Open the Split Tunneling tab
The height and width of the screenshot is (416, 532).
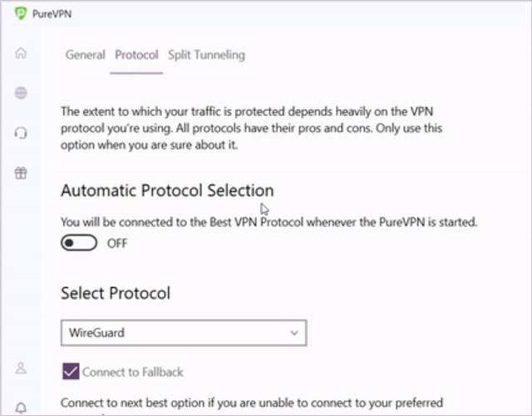tap(206, 55)
